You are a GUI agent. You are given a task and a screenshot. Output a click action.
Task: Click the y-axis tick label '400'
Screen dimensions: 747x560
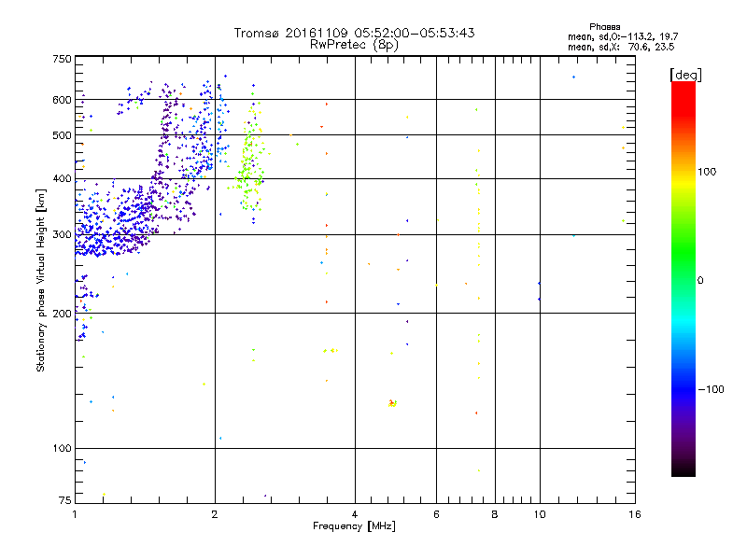(62, 179)
